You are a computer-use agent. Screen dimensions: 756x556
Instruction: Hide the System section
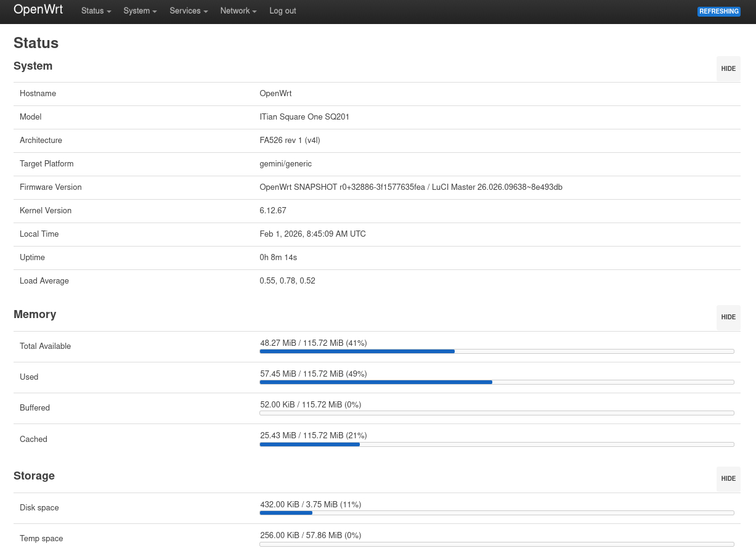coord(728,69)
